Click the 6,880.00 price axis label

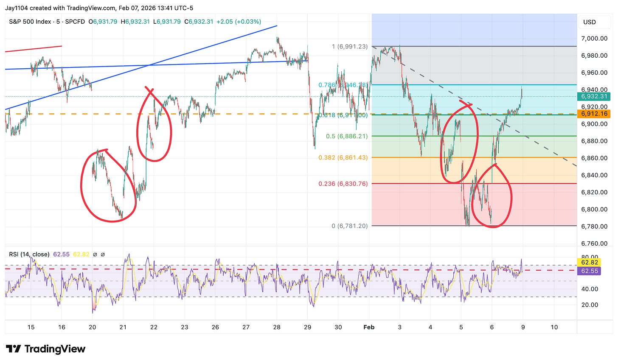click(594, 141)
